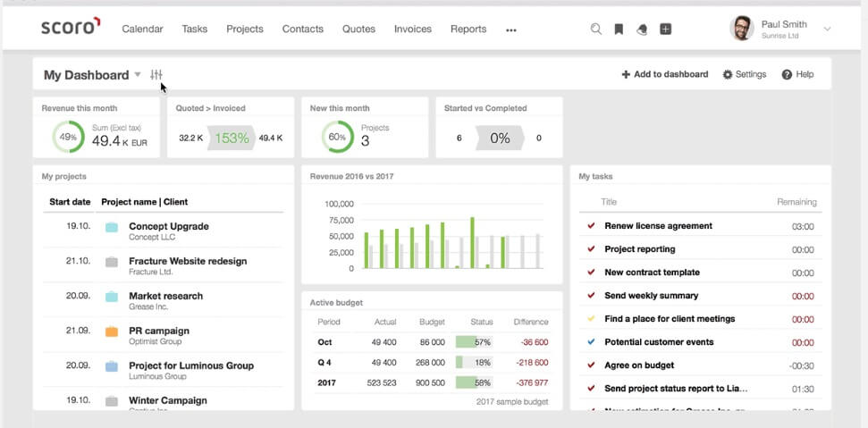Click Add to dashboard button
868x428 pixels.
point(665,74)
